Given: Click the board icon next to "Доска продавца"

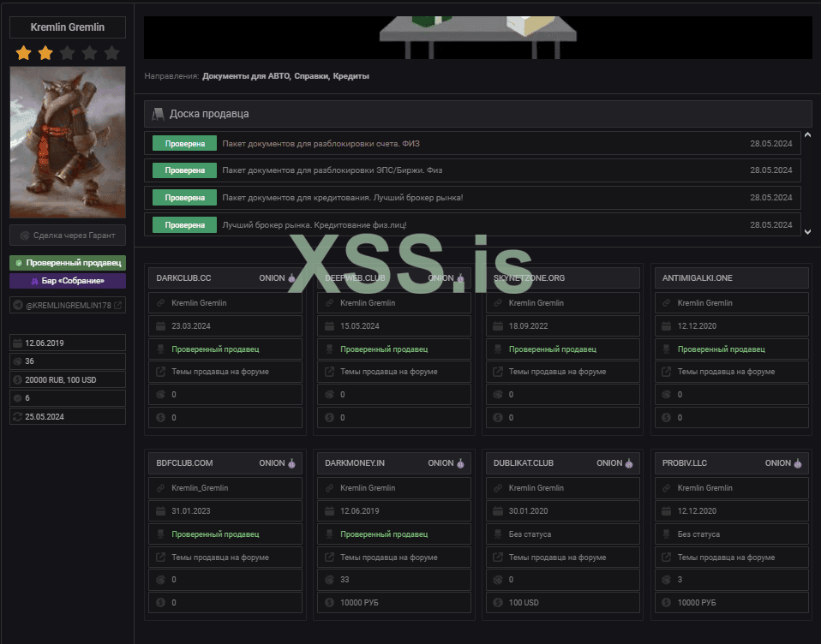Looking at the screenshot, I should [x=158, y=114].
